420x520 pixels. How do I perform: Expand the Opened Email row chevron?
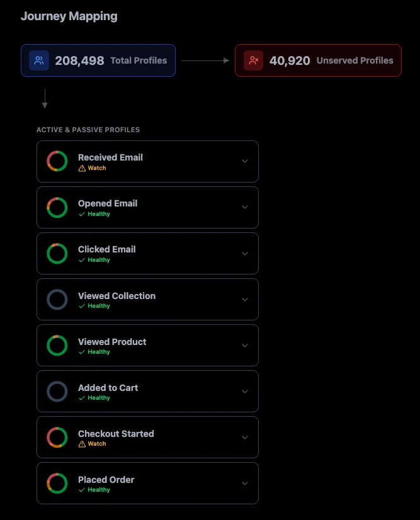[x=245, y=207]
